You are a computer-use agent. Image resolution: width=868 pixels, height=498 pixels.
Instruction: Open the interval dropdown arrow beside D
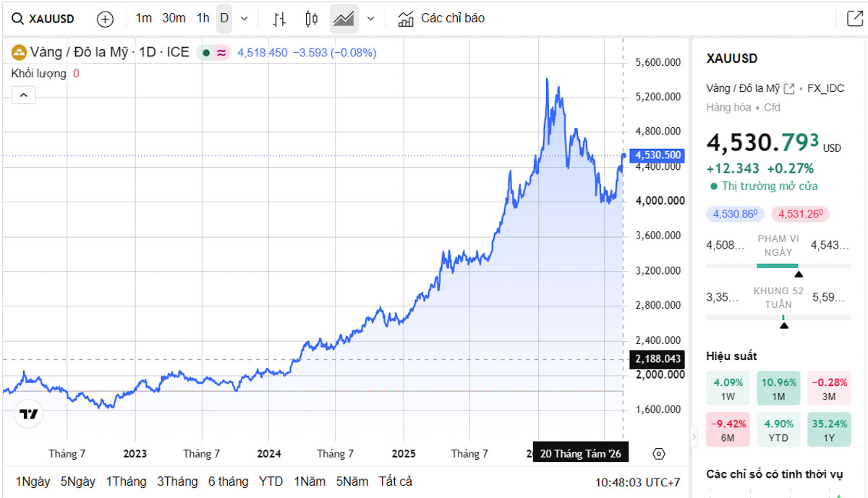pyautogui.click(x=244, y=19)
